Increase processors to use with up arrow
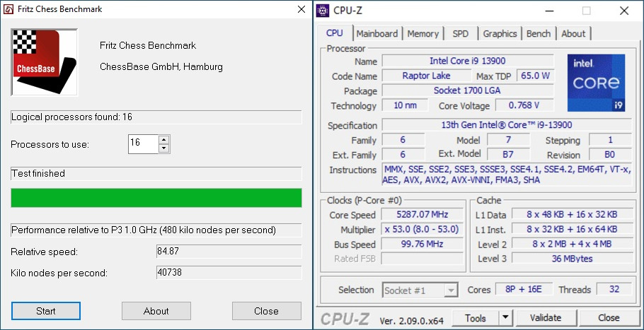Viewport: 644px width, 330px height. click(164, 139)
